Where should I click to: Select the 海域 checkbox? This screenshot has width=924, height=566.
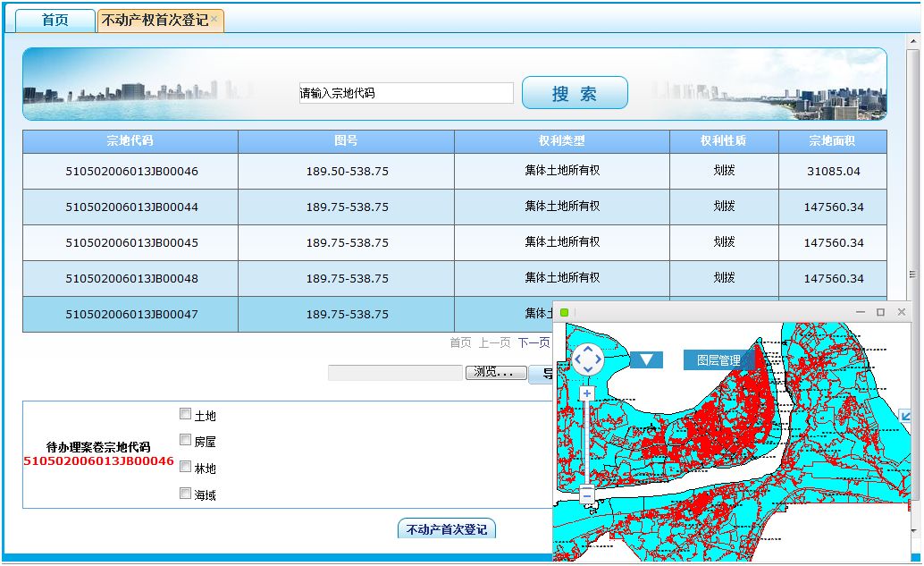pos(186,493)
